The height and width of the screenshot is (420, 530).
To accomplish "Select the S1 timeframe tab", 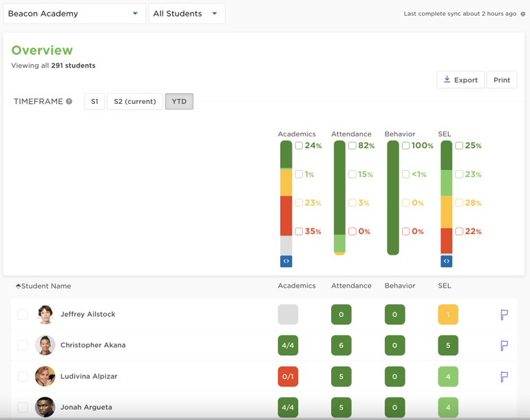I will [94, 101].
